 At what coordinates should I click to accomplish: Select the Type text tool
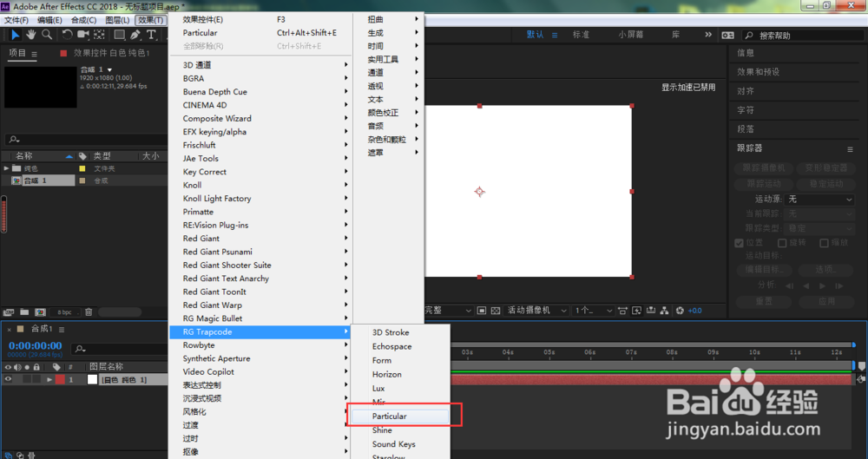[151, 35]
